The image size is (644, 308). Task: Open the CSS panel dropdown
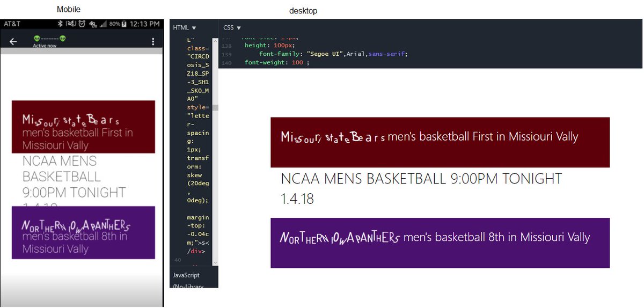[232, 27]
